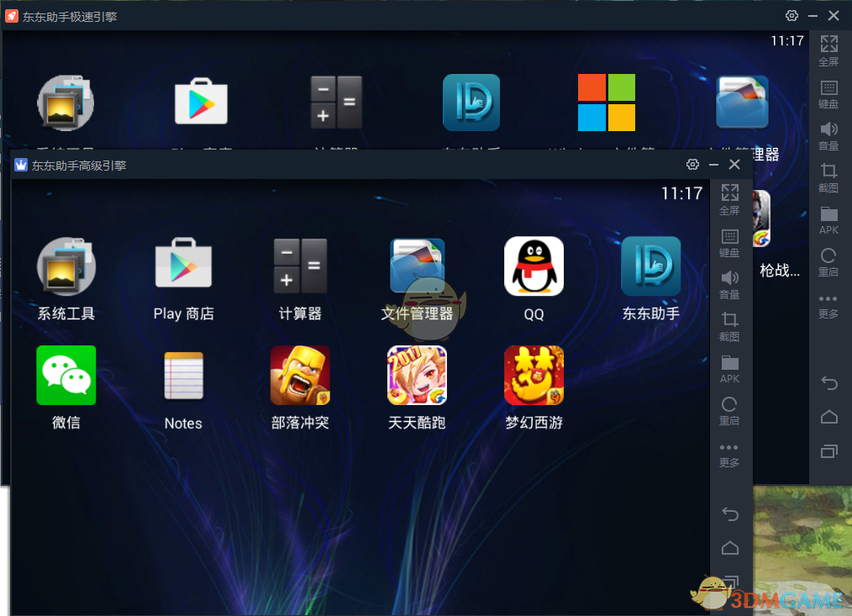Screen dimensions: 852x616
Task: Open gallery tools icon in 极速引擎 window
Action: point(66,103)
